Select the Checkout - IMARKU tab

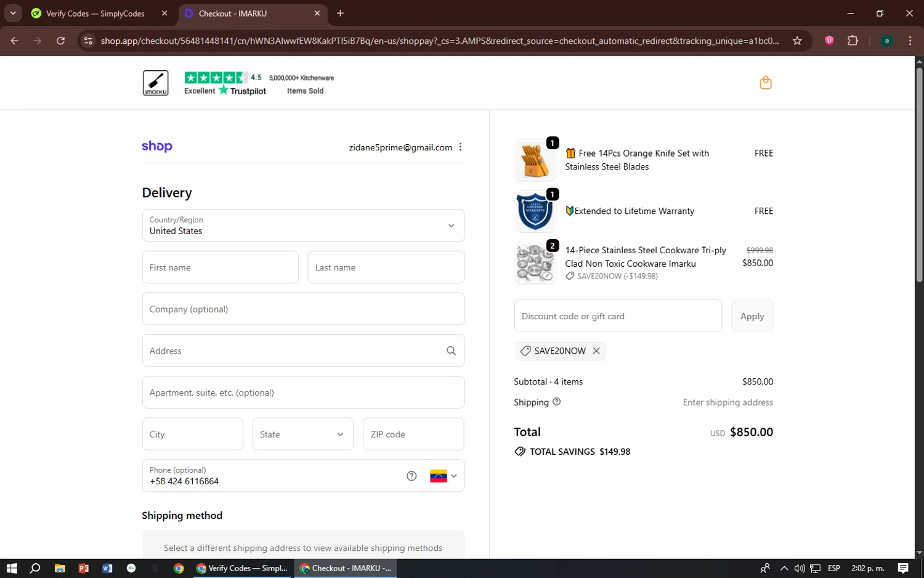(253, 13)
